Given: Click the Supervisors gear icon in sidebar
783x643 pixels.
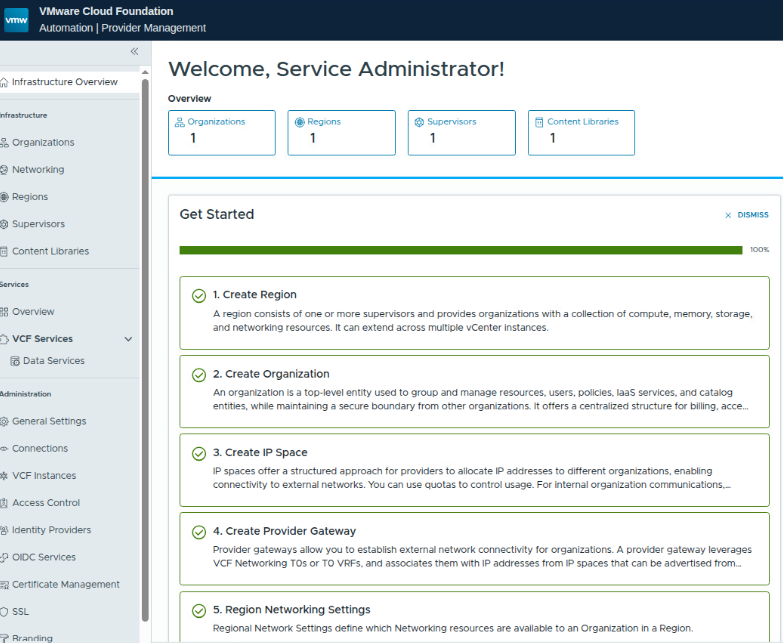Looking at the screenshot, I should coord(4,224).
